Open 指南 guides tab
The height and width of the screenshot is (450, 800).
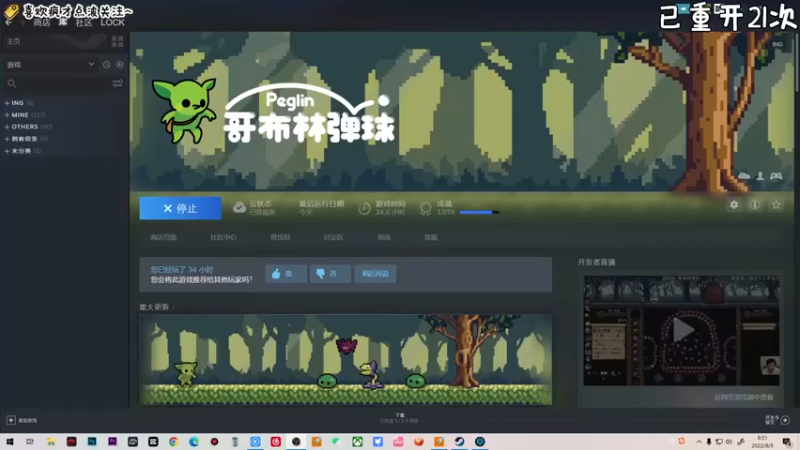(x=384, y=237)
